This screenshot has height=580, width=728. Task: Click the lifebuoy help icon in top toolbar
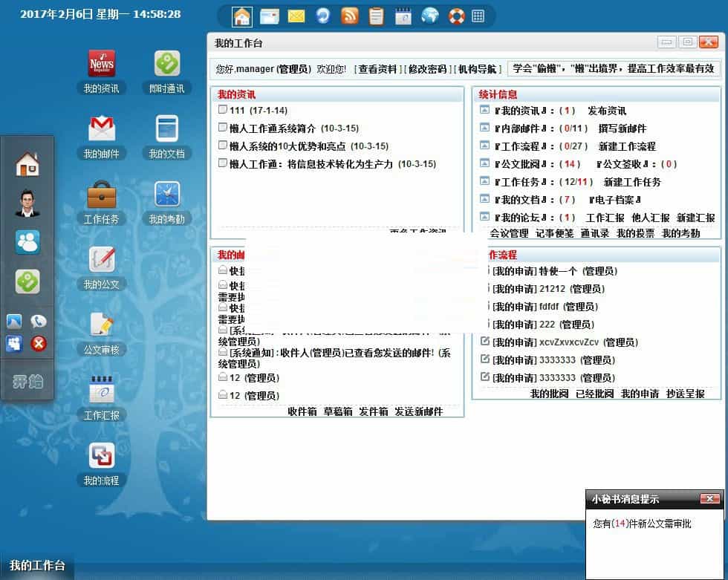[x=456, y=16]
